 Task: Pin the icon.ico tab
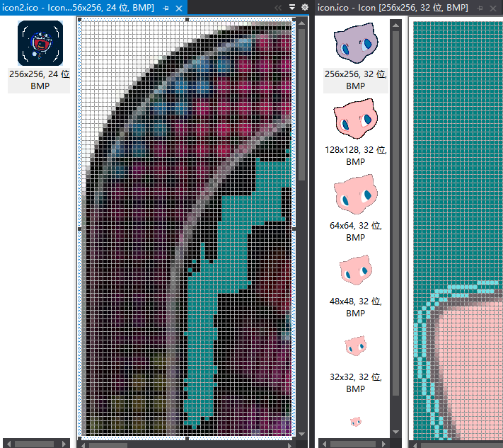pos(480,8)
